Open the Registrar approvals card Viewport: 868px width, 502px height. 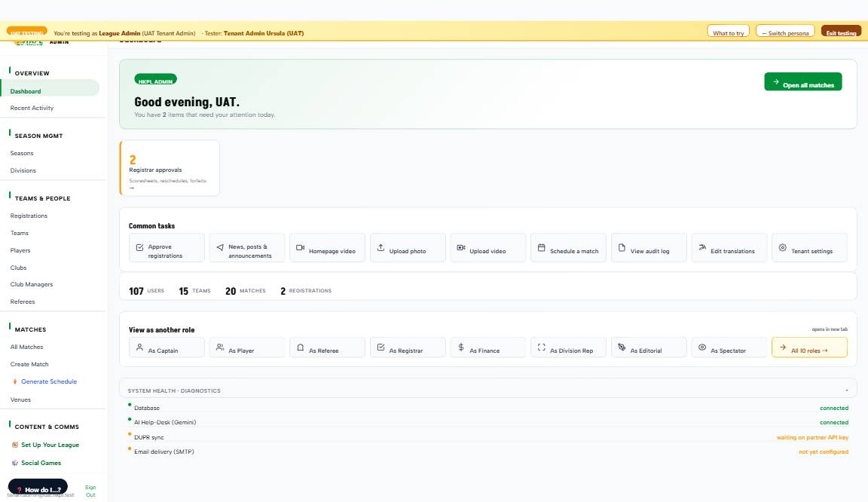pyautogui.click(x=170, y=168)
